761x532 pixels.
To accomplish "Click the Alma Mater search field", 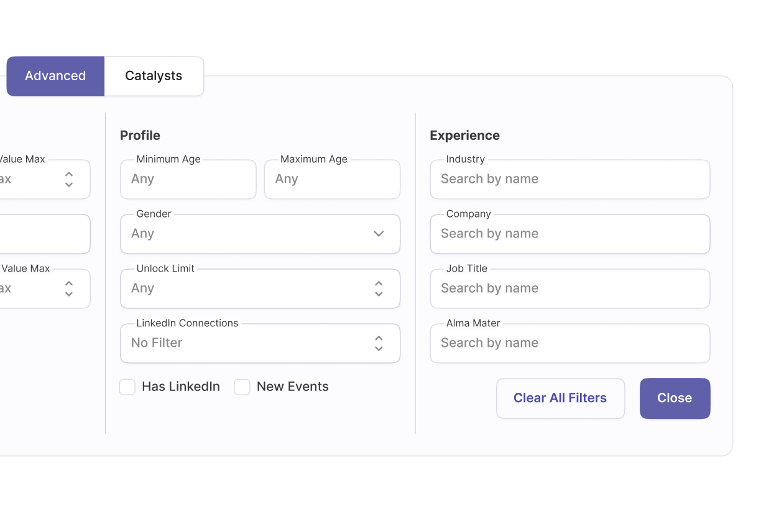I will (570, 344).
